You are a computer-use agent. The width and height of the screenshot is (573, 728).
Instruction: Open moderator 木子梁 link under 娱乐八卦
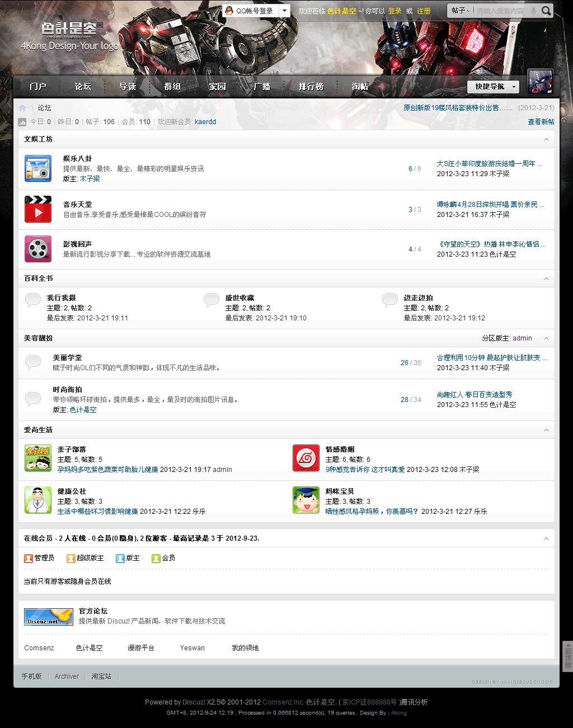(x=90, y=179)
